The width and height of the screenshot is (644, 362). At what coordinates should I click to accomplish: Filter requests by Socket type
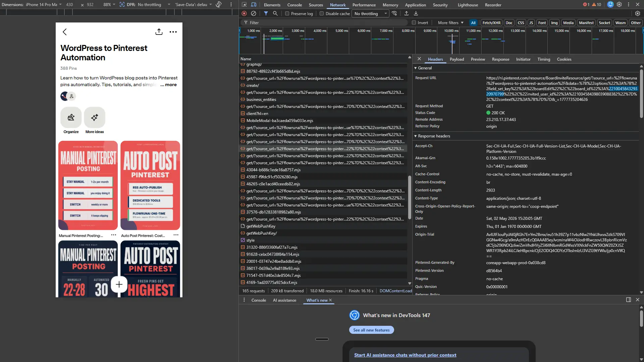pos(604,23)
